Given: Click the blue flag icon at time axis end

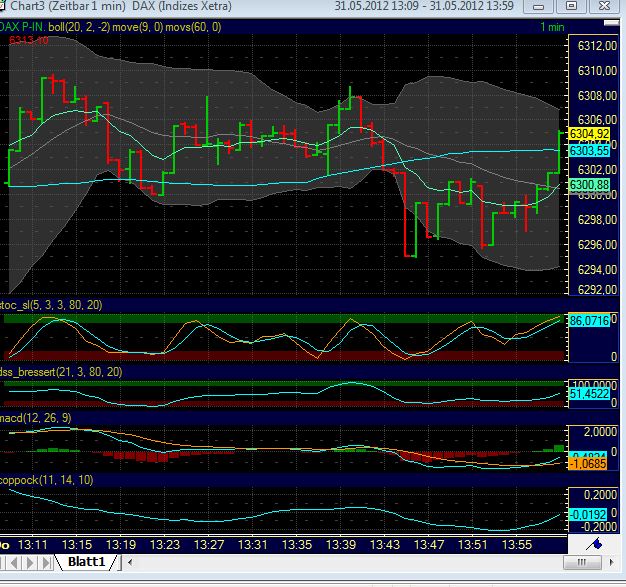Looking at the screenshot, I should point(595,544).
